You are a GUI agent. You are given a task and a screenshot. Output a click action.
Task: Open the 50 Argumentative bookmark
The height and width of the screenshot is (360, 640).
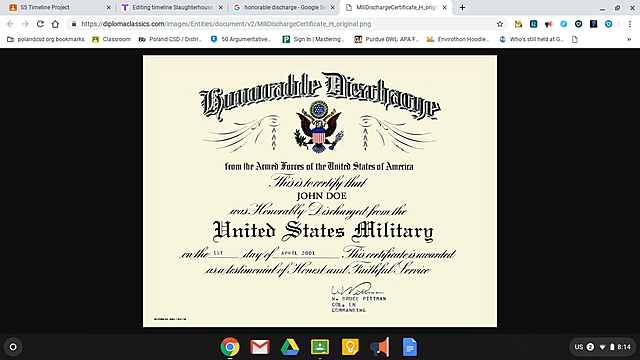click(x=241, y=39)
